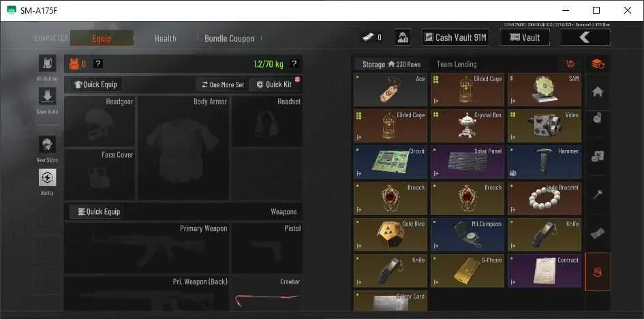Select the empty Headgear slot
The height and width of the screenshot is (319, 644).
pyautogui.click(x=99, y=121)
